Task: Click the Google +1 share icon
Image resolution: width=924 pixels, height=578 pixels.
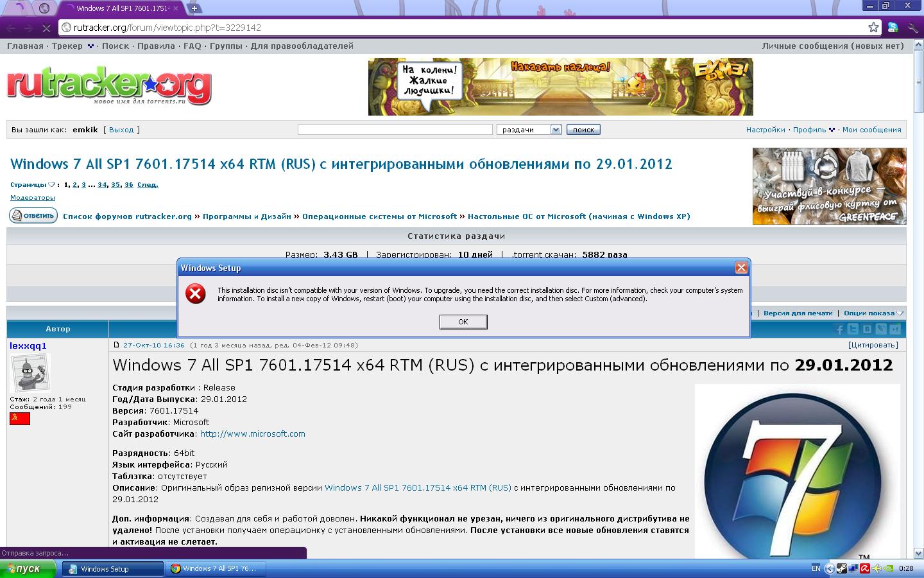Action: tap(895, 329)
